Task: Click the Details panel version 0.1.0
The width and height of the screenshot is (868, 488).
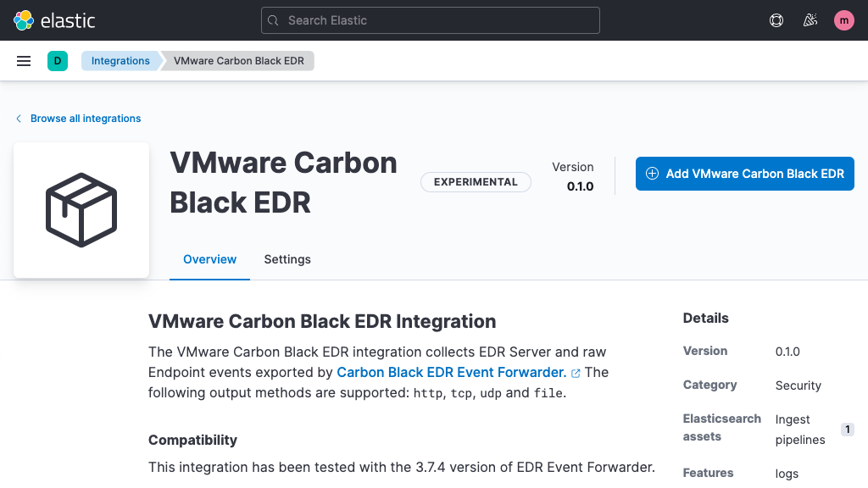Action: coord(787,352)
